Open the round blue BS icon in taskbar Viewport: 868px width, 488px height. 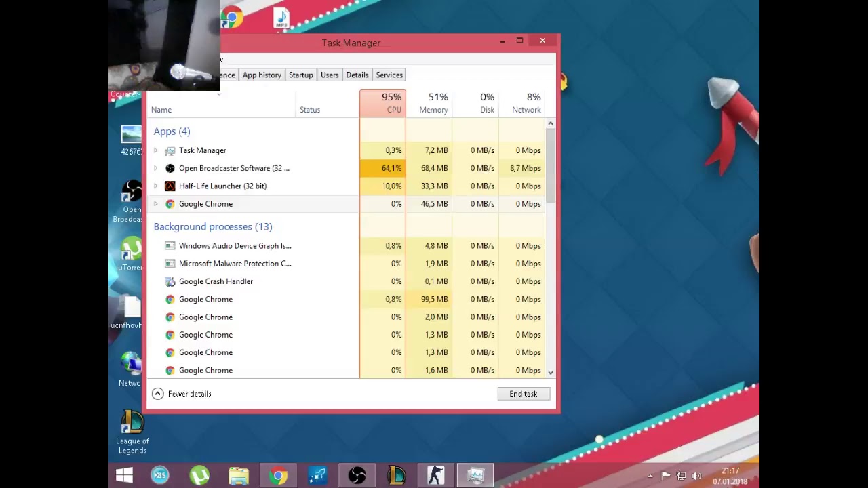point(160,475)
